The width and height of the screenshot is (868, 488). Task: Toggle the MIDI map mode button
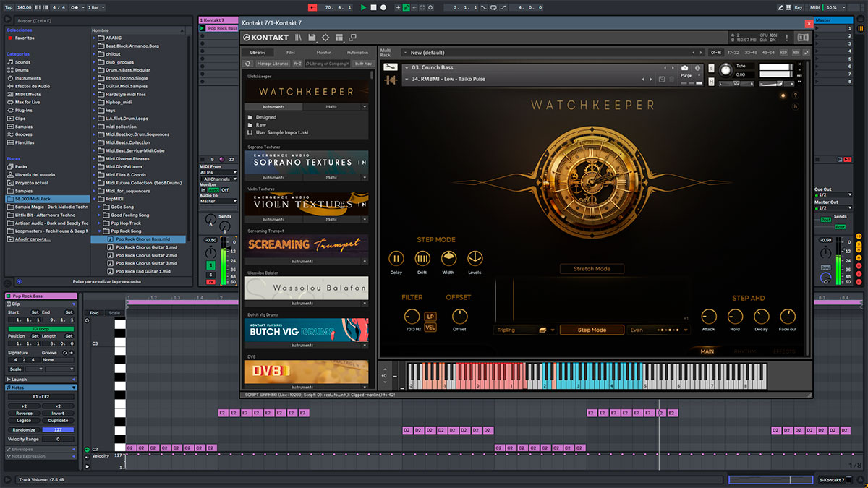[x=814, y=7]
